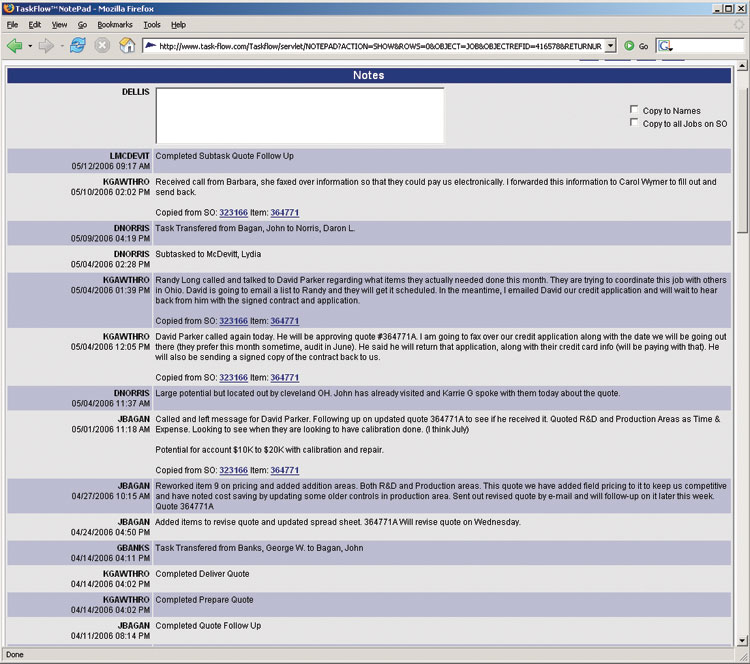Open Item 364771 link in 05/10/2006 note

tap(285, 212)
